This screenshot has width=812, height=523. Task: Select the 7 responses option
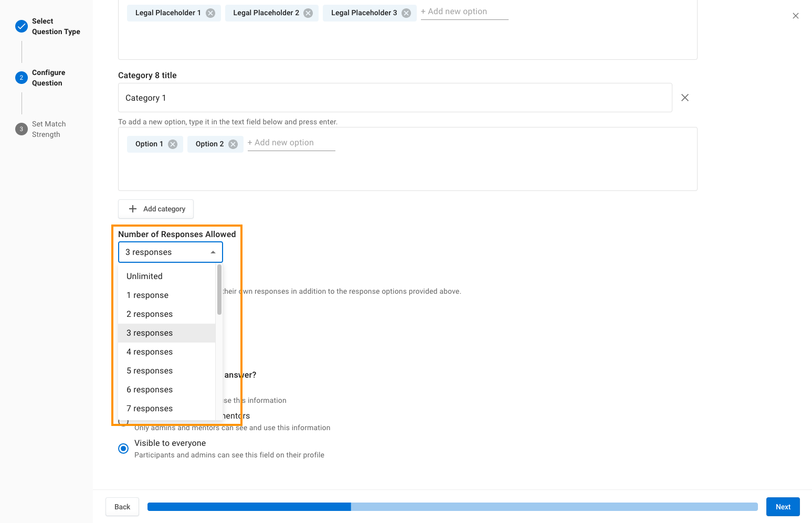click(150, 409)
